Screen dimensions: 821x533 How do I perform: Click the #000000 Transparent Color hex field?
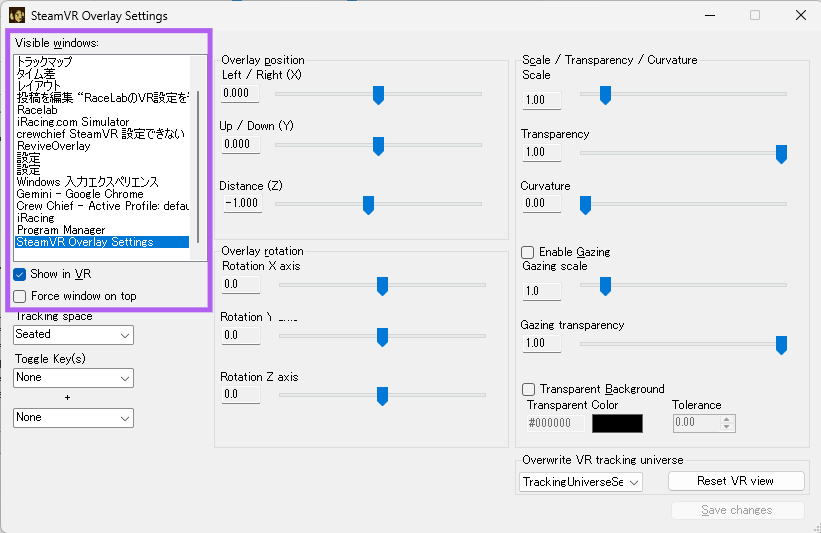556,423
